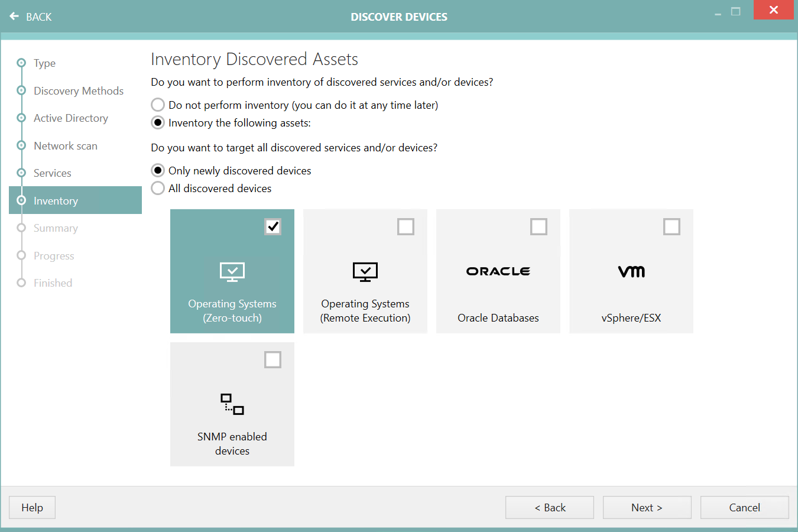Click the vSphere/ESX VMware logo
This screenshot has width=798, height=532.
[x=631, y=271]
